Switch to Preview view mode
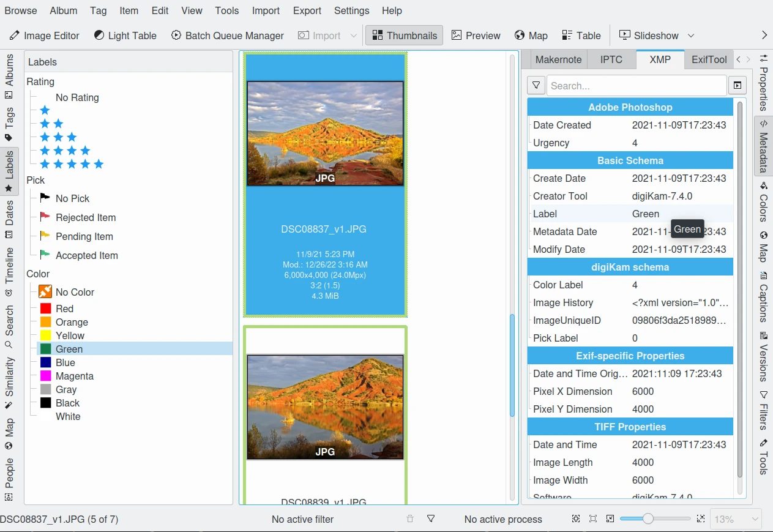773x532 pixels. pos(476,36)
